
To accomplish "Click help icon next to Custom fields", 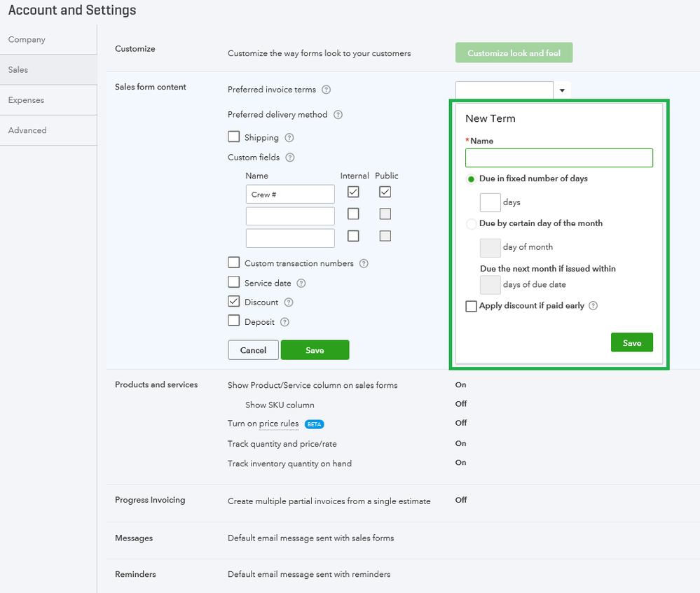I will 290,158.
